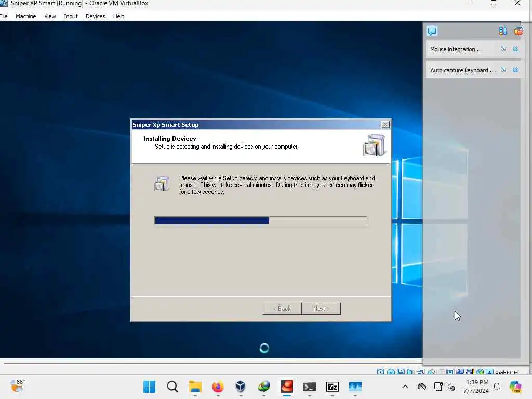Open the Devices menu

click(x=96, y=16)
